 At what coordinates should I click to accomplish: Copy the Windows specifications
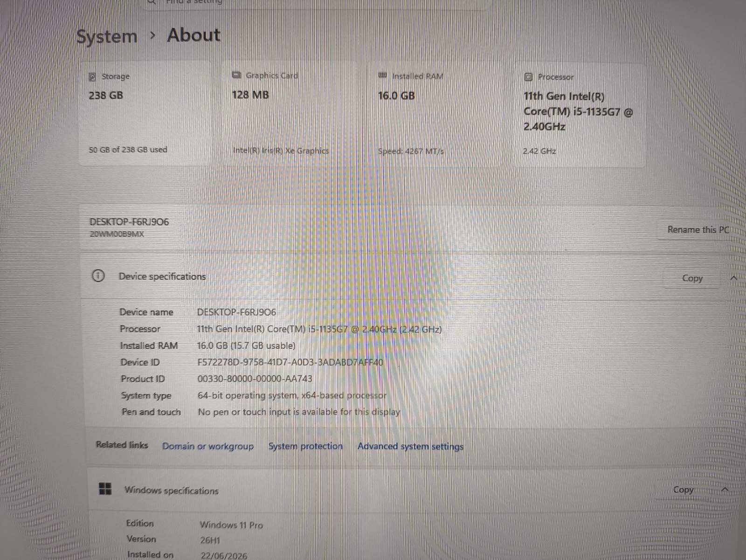coord(683,490)
